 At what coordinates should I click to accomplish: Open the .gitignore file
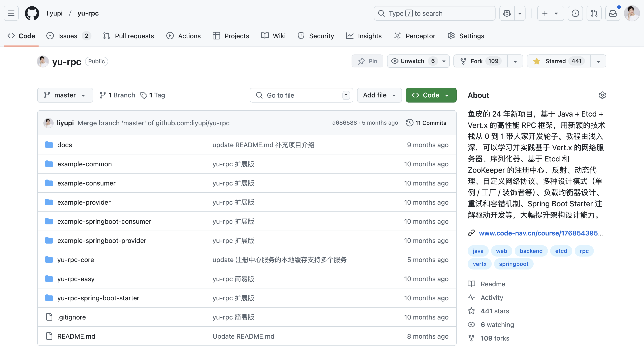tap(71, 317)
